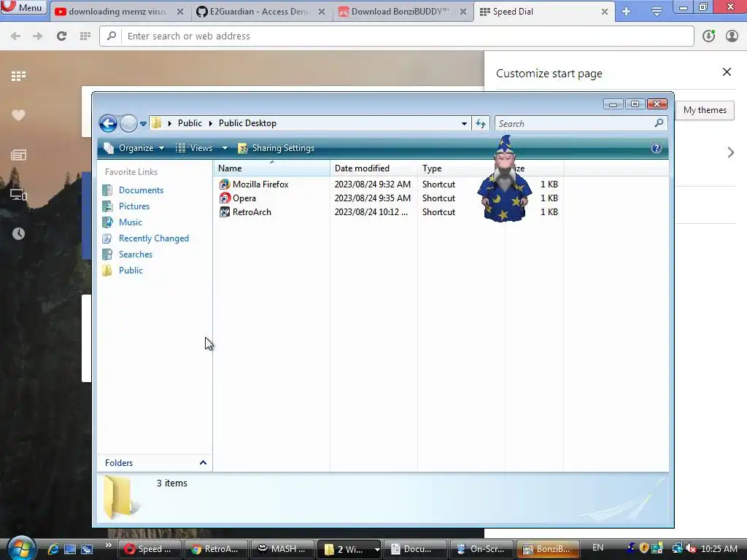Viewport: 747px width, 560px height.
Task: Refresh the Explorer folder view
Action: (x=480, y=123)
